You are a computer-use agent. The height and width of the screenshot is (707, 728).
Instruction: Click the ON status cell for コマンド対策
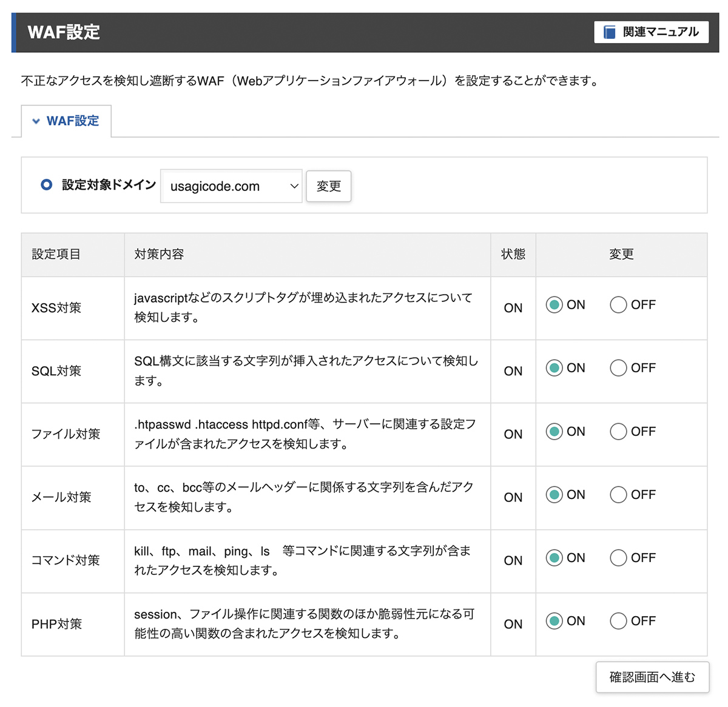(x=513, y=560)
